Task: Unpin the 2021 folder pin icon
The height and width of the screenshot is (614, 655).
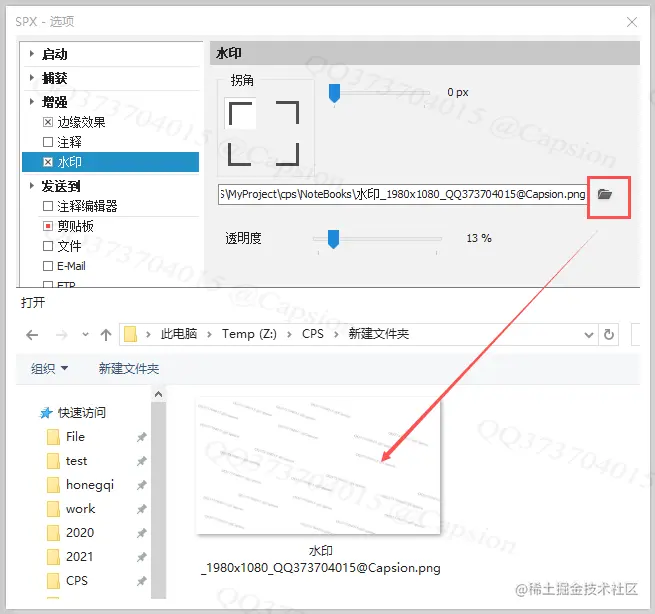Action: (142, 557)
